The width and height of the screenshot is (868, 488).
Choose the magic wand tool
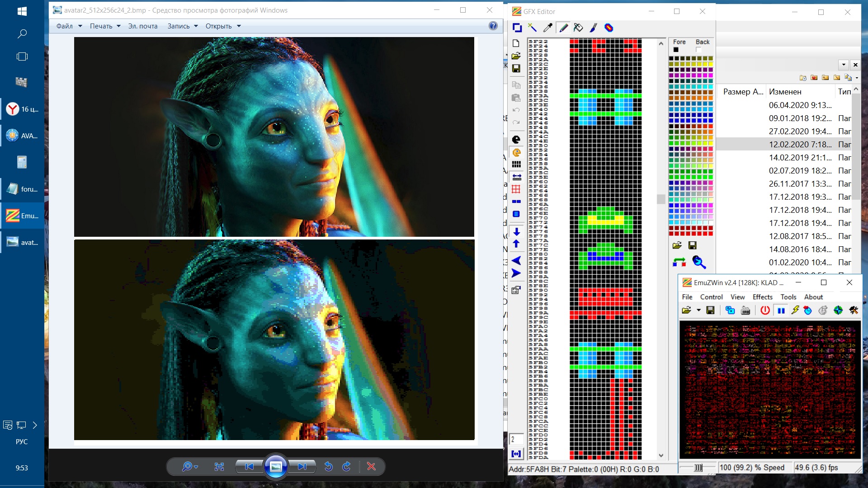point(533,28)
